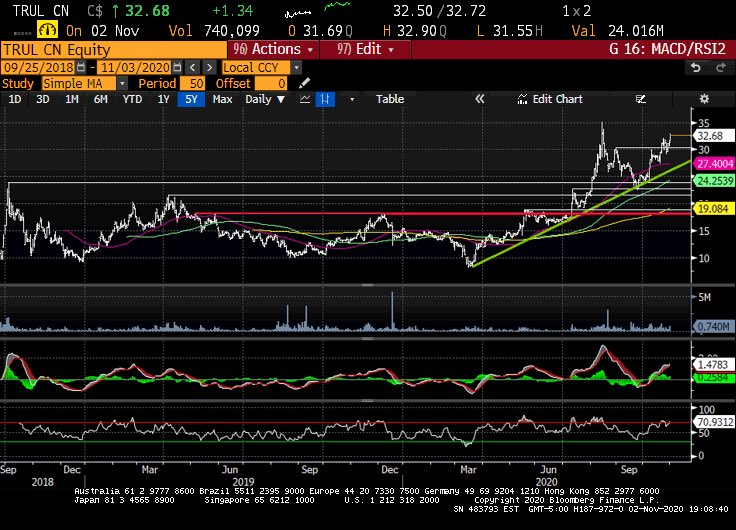Open the Simple MA study dropdown
Image resolution: width=736 pixels, height=530 pixels.
pos(122,84)
